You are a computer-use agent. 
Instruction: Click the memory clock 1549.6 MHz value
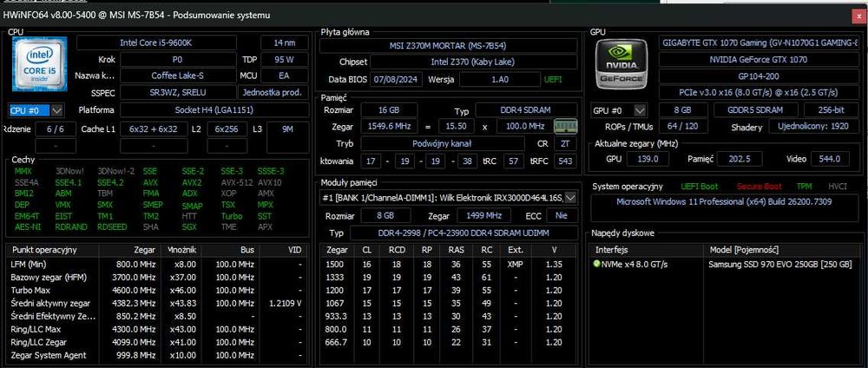(x=389, y=126)
